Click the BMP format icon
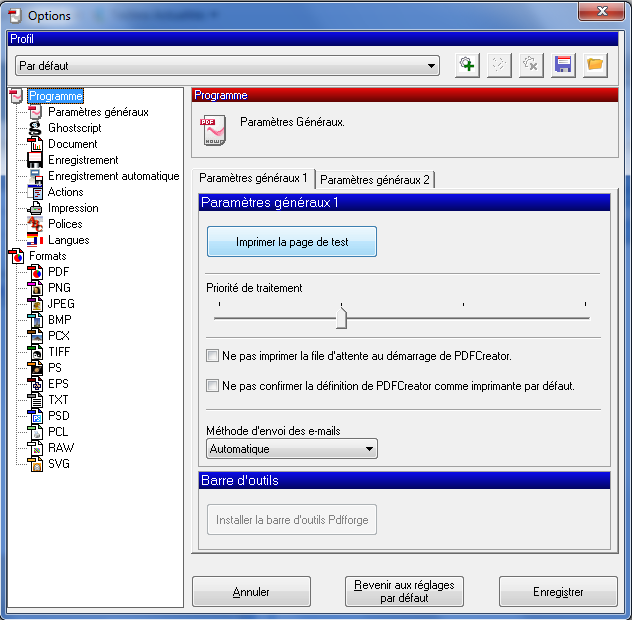Image resolution: width=632 pixels, height=620 pixels. pyautogui.click(x=35, y=320)
